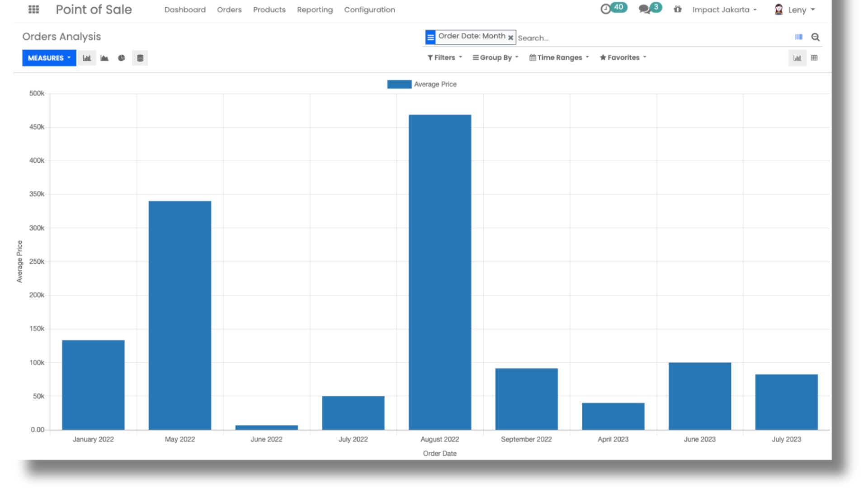Screen dimensions: 868x488
Task: Click the 'Order Date' axis title
Action: tap(440, 453)
